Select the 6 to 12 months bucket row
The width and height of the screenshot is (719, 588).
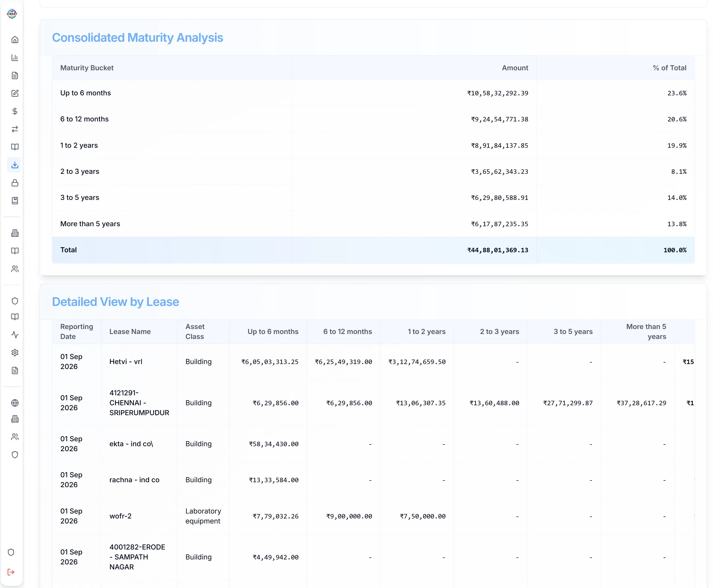[x=373, y=119]
